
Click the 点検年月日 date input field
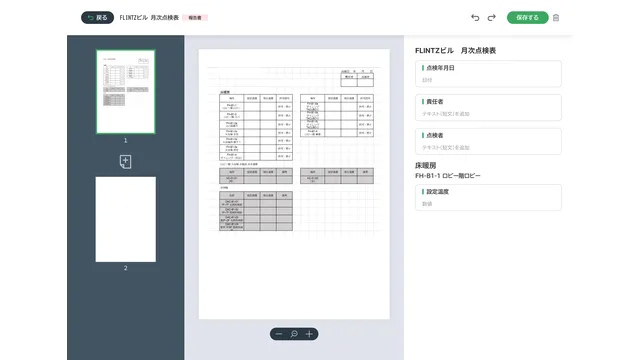[x=488, y=74]
